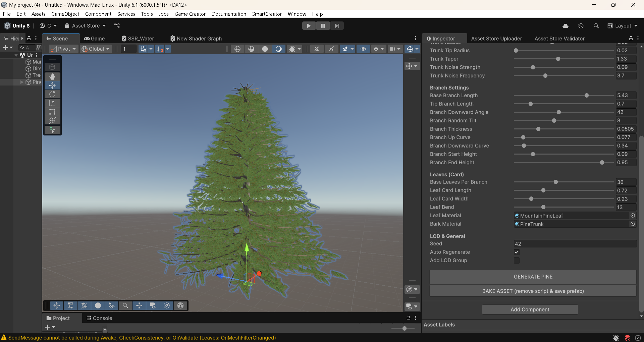Viewport: 644px width, 342px height.
Task: Click the shaded wireframe draw mode icon
Action: (x=251, y=49)
